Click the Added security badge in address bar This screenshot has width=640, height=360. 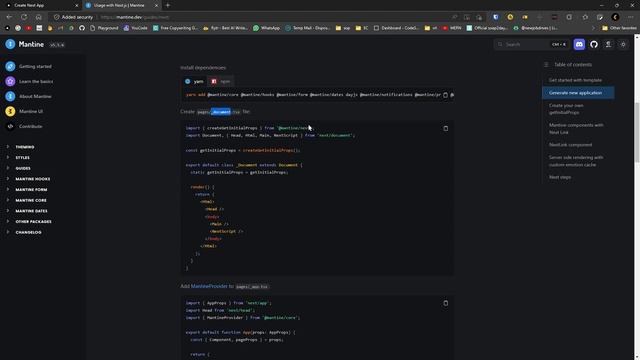coord(73,17)
